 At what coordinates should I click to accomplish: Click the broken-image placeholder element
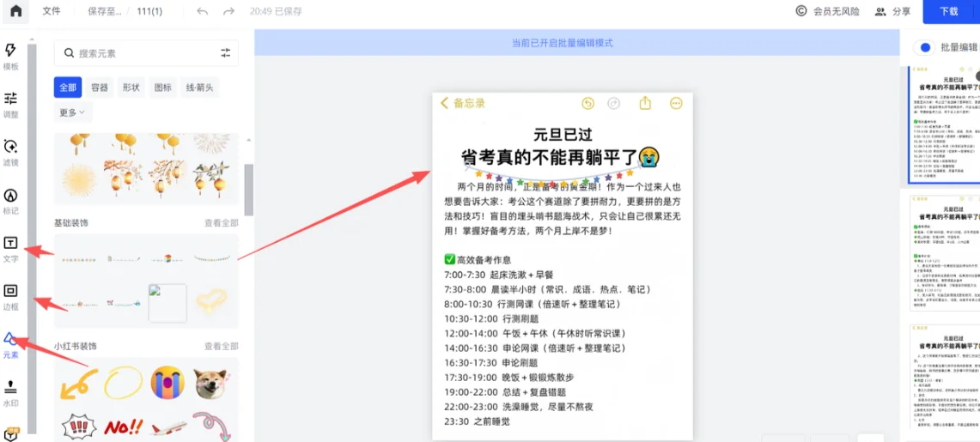[x=167, y=303]
